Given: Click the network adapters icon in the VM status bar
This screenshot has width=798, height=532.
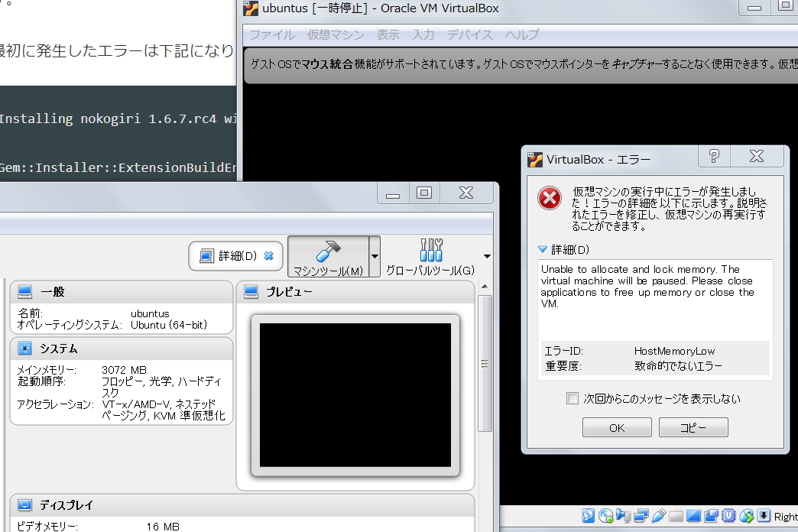Looking at the screenshot, I should point(641,516).
